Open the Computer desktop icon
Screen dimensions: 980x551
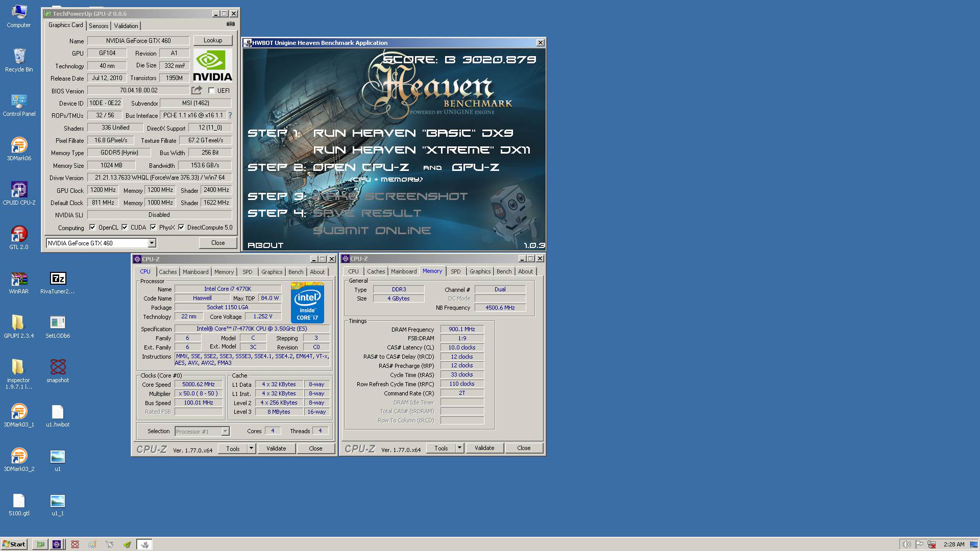(x=19, y=16)
